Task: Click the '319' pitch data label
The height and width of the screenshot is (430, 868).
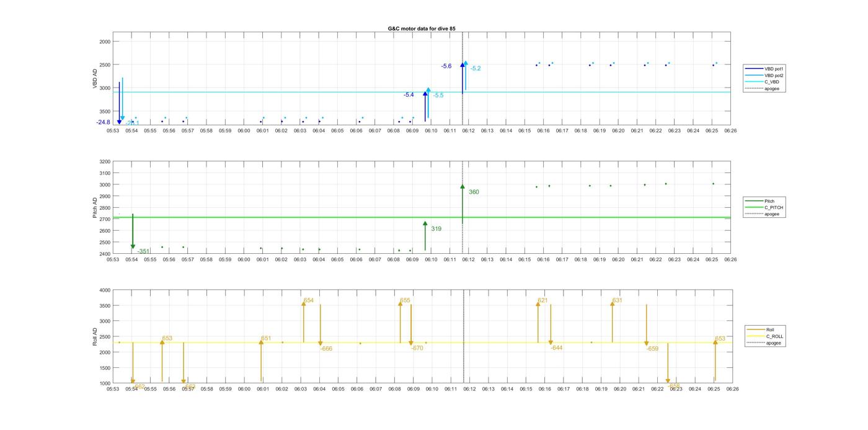Action: coord(436,229)
